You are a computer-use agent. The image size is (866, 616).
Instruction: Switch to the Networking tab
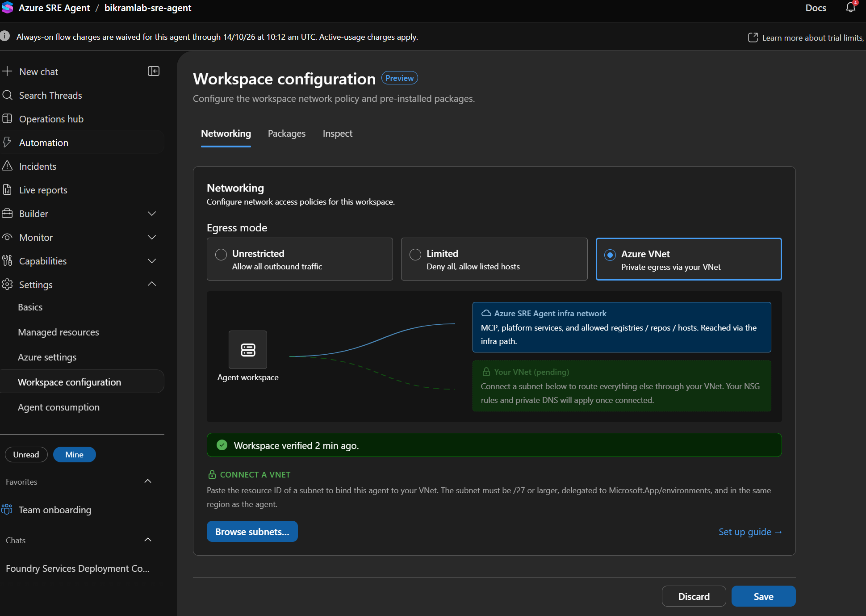pyautogui.click(x=226, y=134)
